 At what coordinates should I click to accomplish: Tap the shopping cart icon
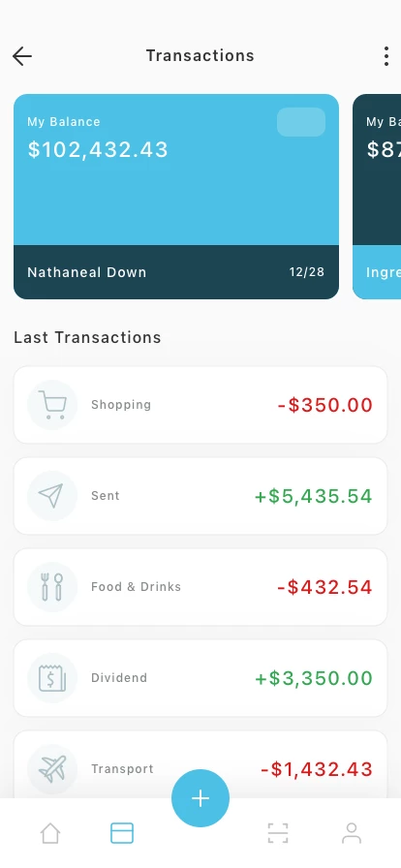coord(52,405)
